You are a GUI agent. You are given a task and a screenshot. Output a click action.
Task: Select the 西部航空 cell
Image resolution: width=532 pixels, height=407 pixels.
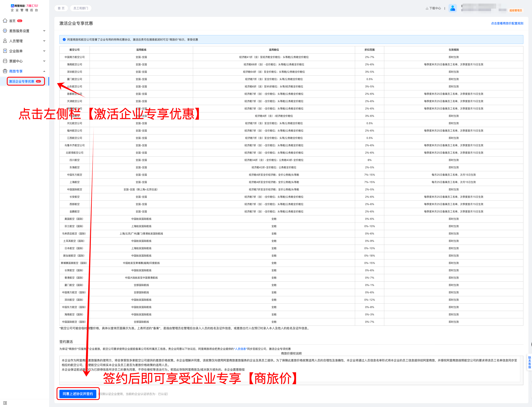[75, 204]
